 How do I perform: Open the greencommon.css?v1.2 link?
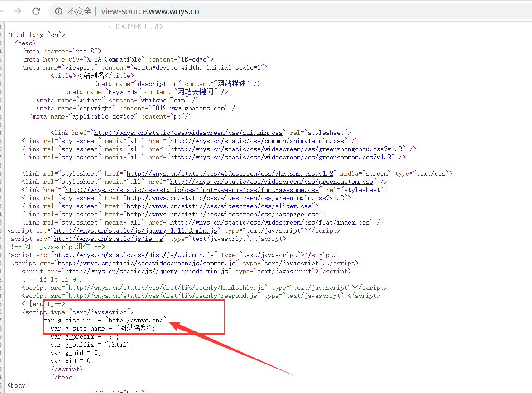coord(280,157)
